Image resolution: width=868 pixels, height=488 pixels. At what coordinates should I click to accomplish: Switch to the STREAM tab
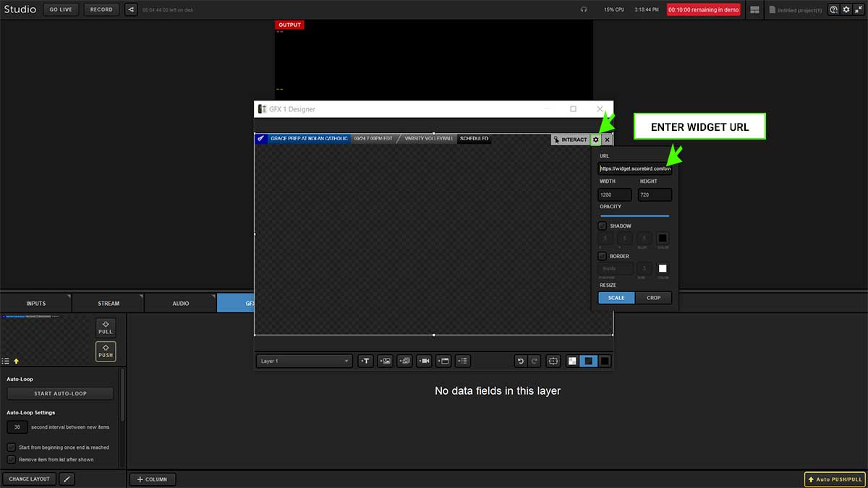[109, 303]
